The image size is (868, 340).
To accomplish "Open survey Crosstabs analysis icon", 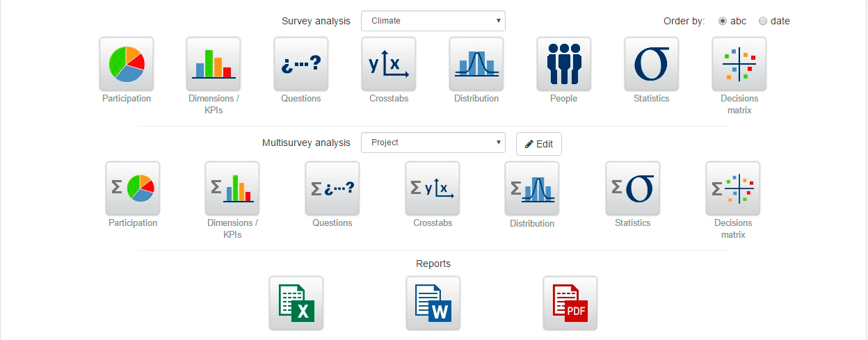I will click(389, 64).
